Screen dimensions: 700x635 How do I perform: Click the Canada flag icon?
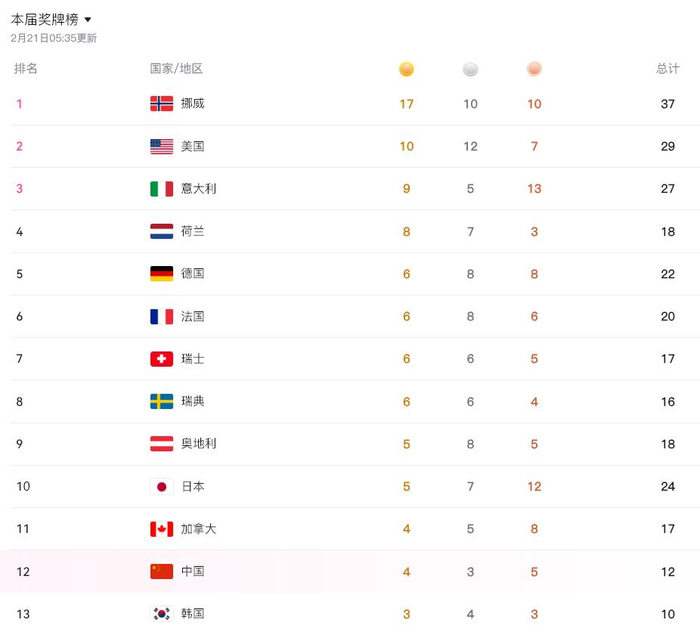161,529
